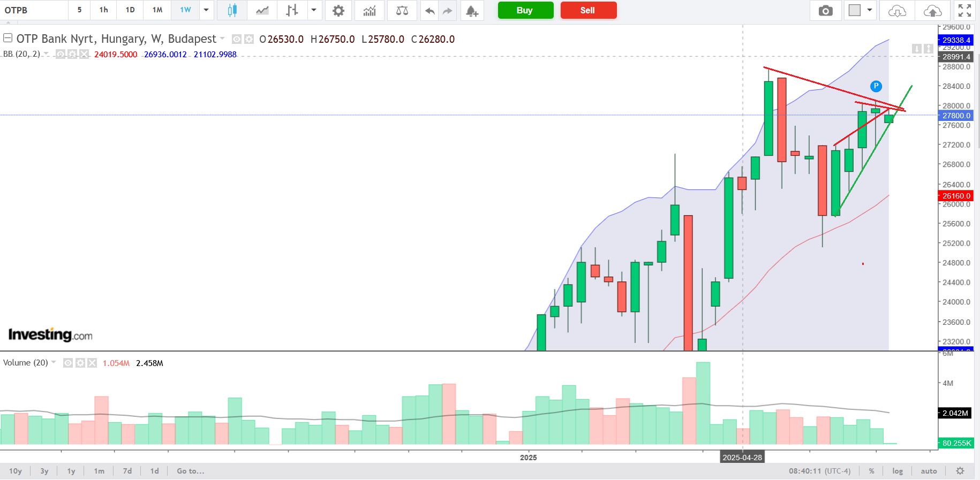Open the bar style dropdown arrow
The image size is (980, 480).
[x=314, y=10]
